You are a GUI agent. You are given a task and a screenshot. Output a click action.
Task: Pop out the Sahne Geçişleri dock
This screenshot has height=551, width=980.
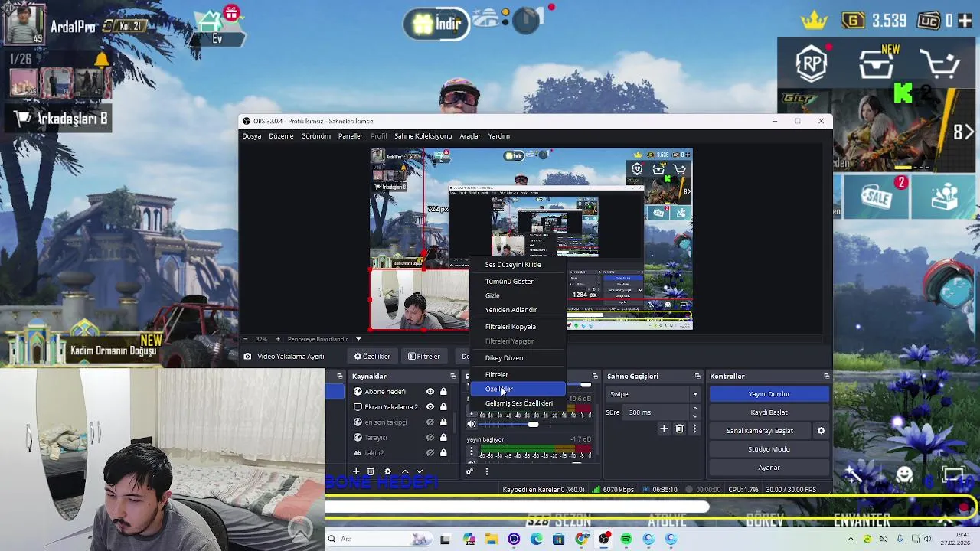[x=697, y=377]
